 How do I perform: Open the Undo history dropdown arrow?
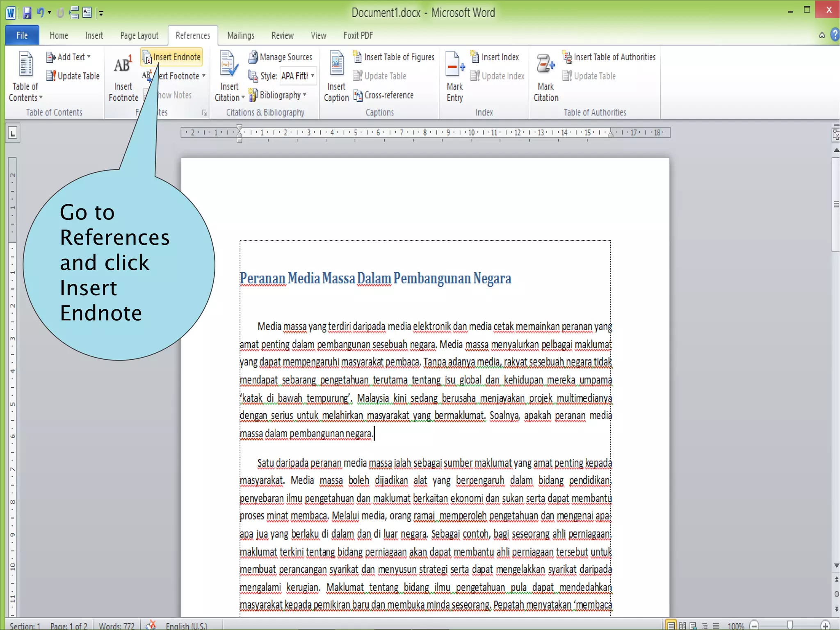click(49, 13)
